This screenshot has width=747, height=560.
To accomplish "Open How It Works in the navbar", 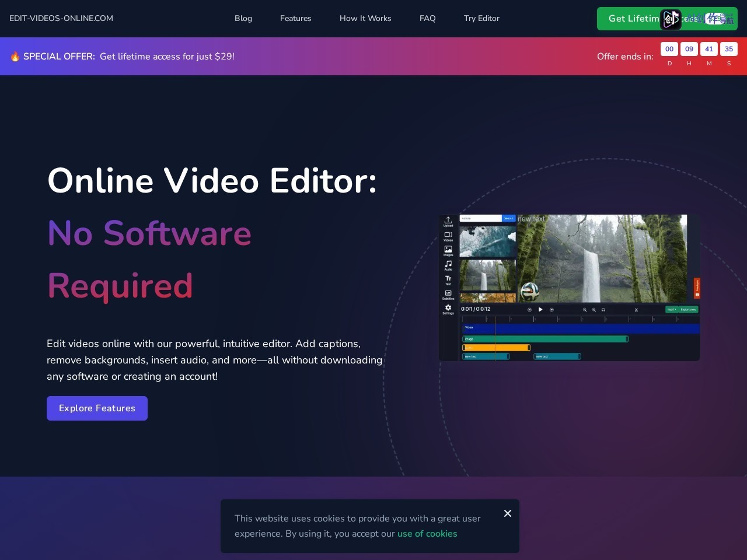I will click(365, 19).
